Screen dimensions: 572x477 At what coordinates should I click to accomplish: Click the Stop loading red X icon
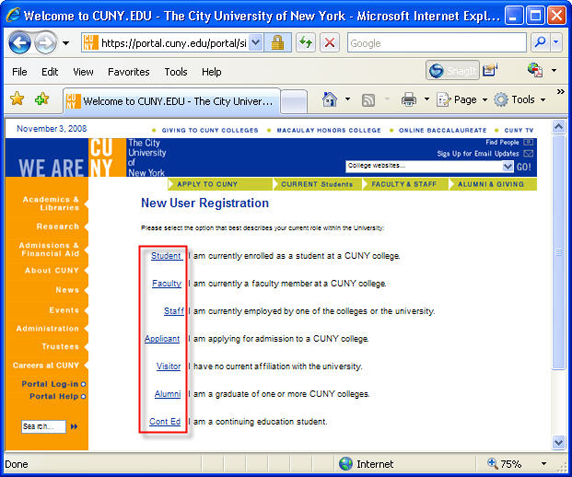click(329, 43)
